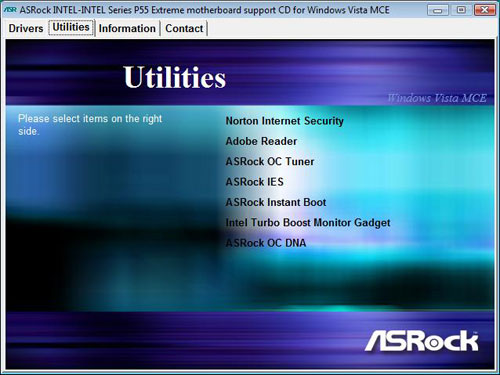500x375 pixels.
Task: Pick ASRock Instant Boot
Action: [x=276, y=202]
